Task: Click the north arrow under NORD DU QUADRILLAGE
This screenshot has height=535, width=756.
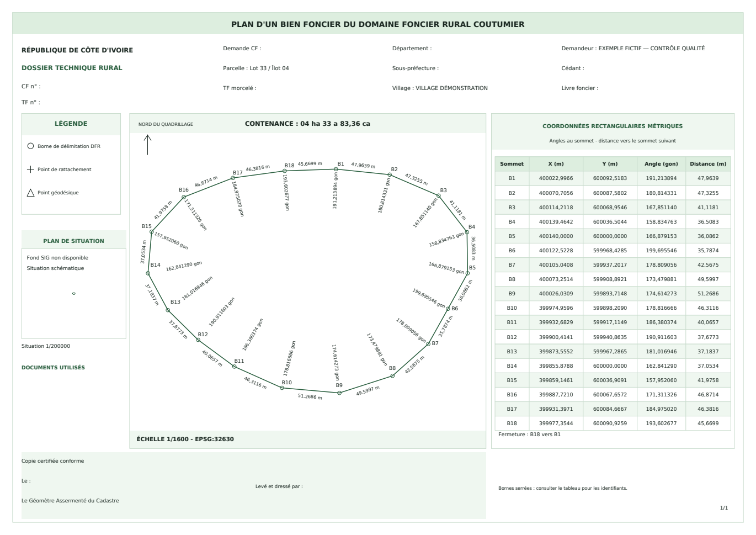Action: point(147,145)
